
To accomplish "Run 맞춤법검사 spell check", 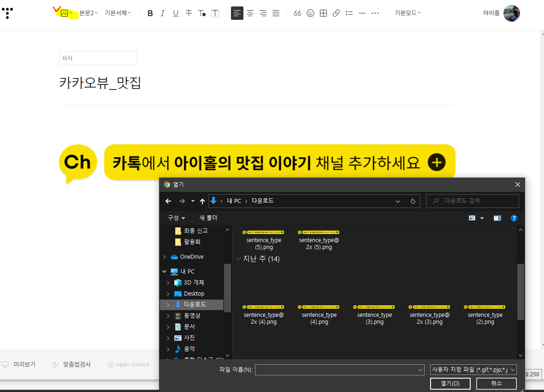I will point(71,364).
